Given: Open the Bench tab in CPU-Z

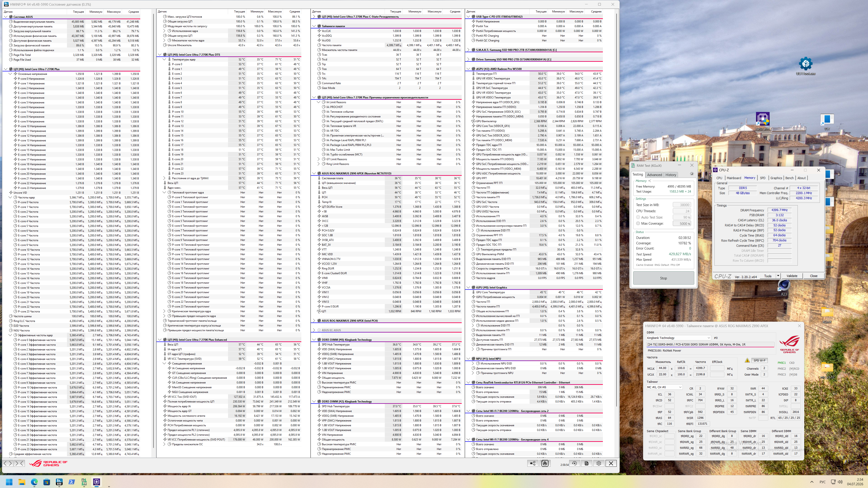Looking at the screenshot, I should point(790,178).
